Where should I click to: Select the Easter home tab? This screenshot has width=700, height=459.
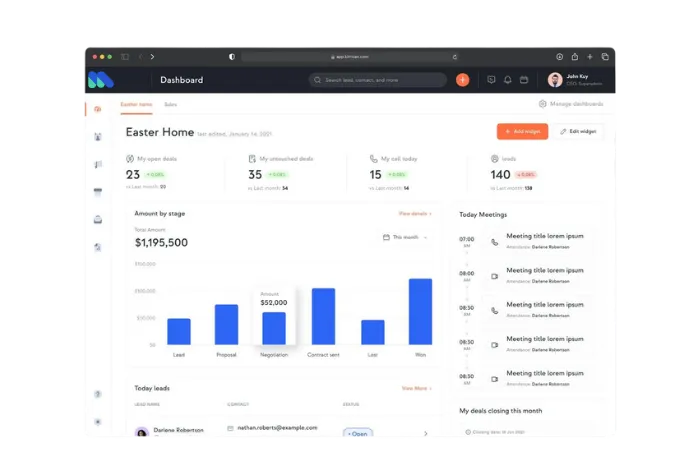pos(136,104)
